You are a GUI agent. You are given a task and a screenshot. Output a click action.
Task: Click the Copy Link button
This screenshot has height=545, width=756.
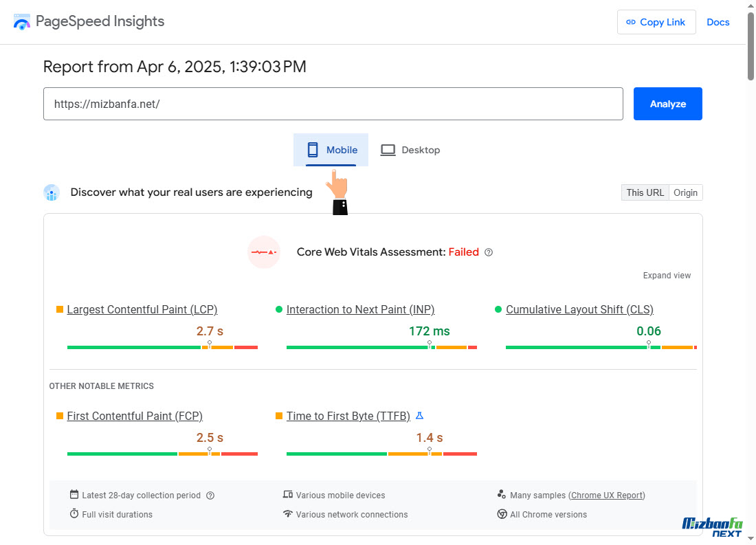(656, 22)
